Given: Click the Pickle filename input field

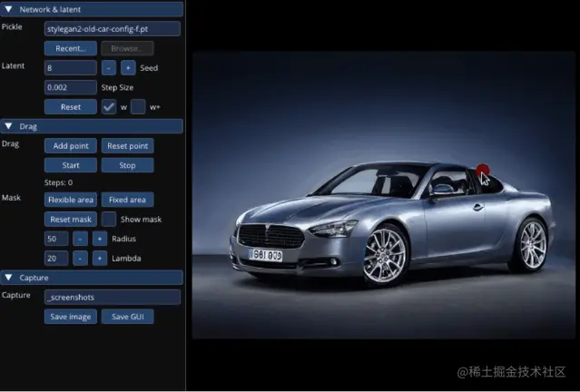Looking at the screenshot, I should click(113, 29).
